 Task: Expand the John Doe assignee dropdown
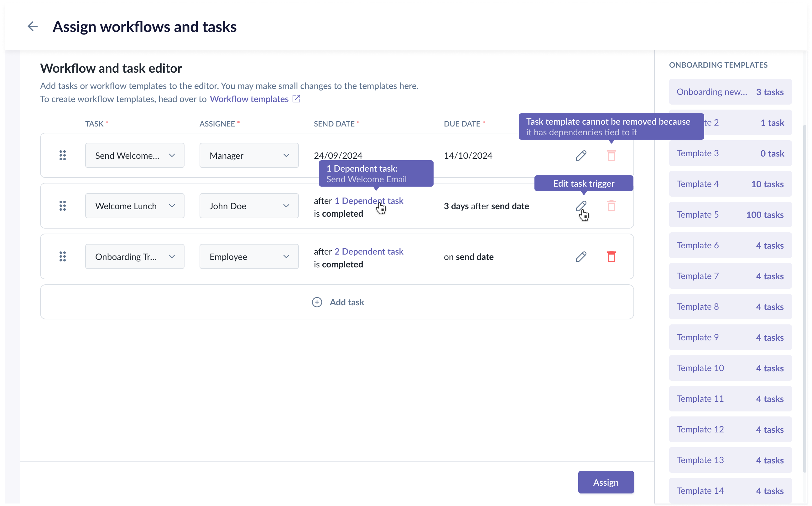249,206
